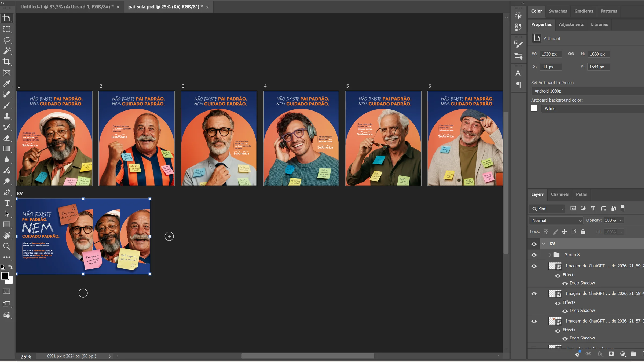Viewport: 644px width, 362px height.
Task: Toggle lock all for the layer
Action: 583,232
